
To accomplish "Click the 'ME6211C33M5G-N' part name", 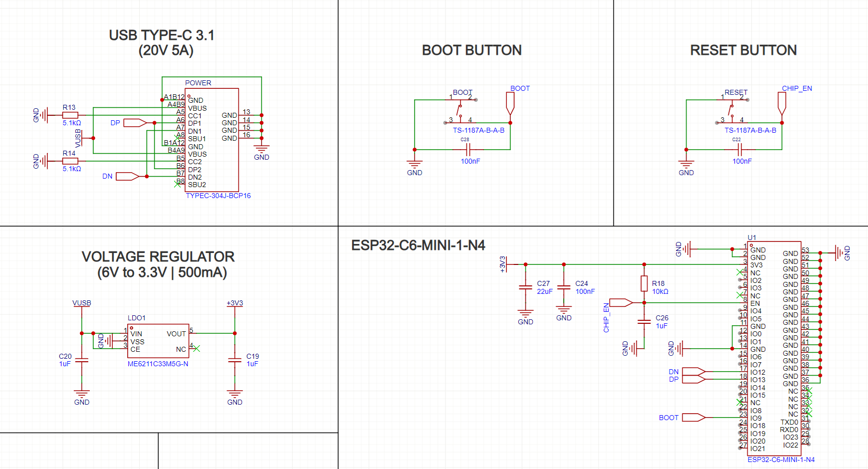I will (158, 364).
